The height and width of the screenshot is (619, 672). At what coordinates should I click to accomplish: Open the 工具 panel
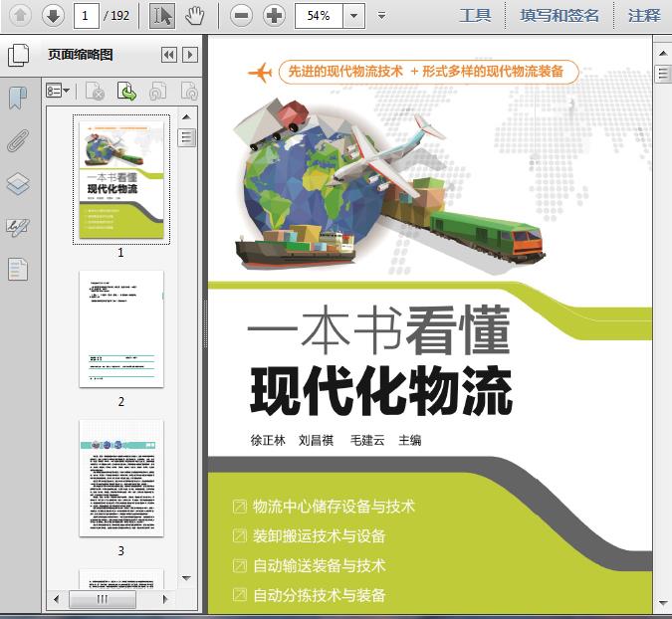[475, 15]
